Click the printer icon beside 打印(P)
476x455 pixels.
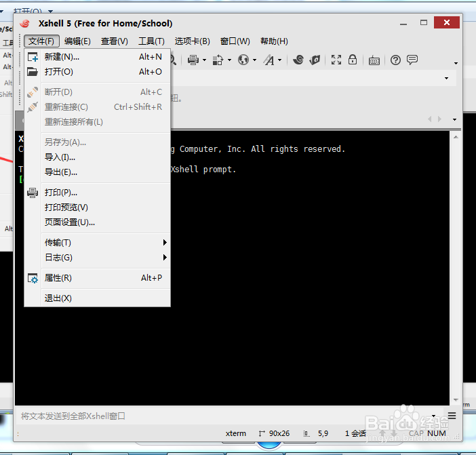point(33,193)
